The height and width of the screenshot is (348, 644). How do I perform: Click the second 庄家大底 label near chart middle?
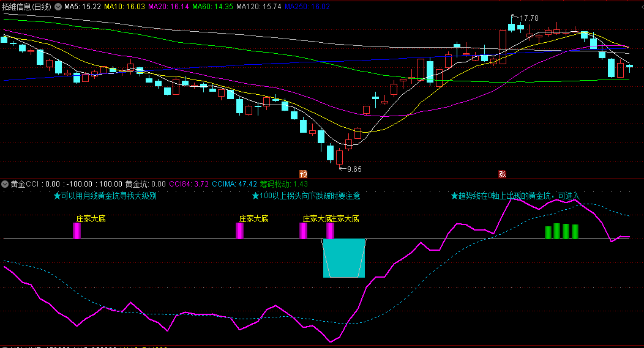[254, 219]
